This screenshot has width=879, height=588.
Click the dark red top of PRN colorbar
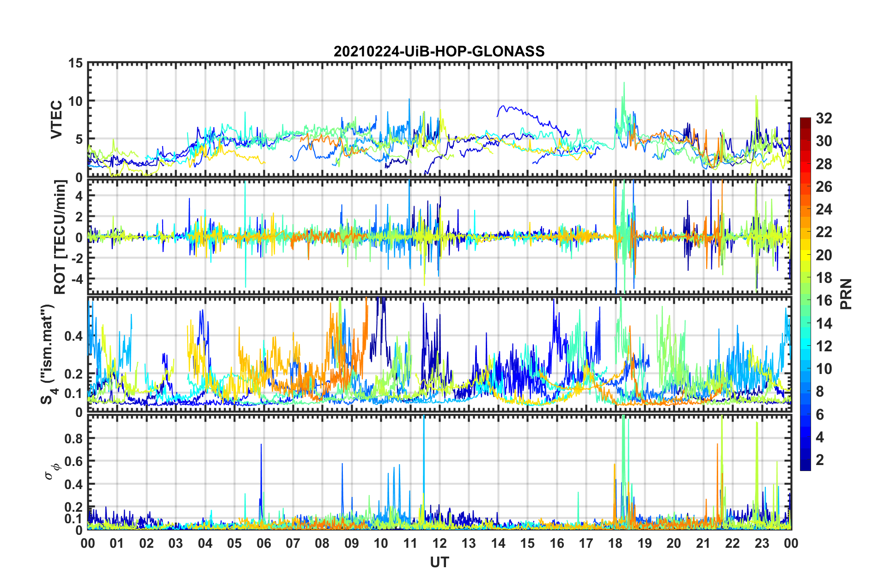806,121
